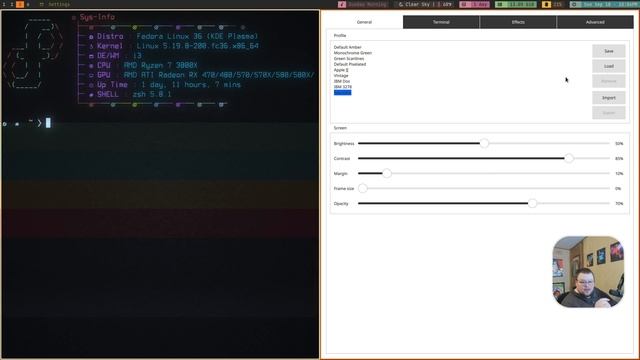Click the pink block beside the weather block
The image size is (640, 360).
point(474,4)
